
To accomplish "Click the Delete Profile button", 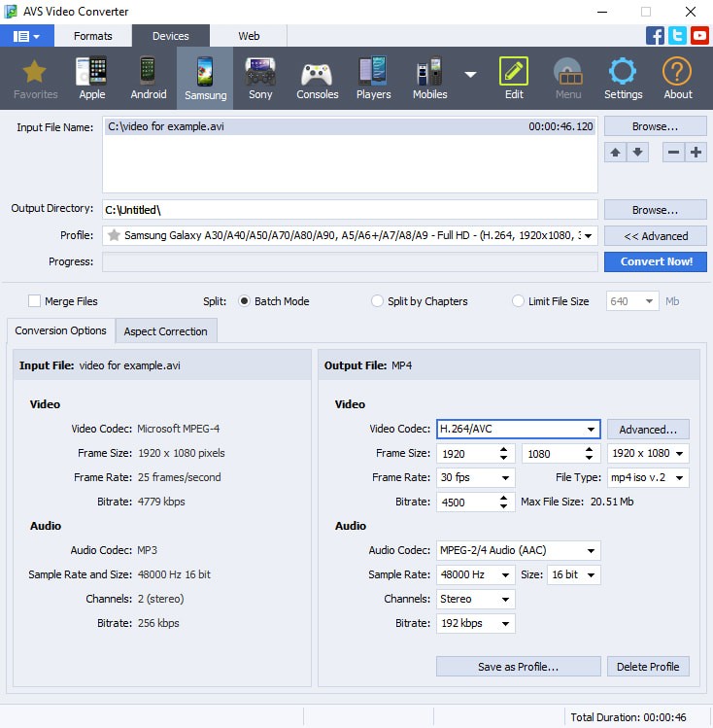I will click(648, 667).
